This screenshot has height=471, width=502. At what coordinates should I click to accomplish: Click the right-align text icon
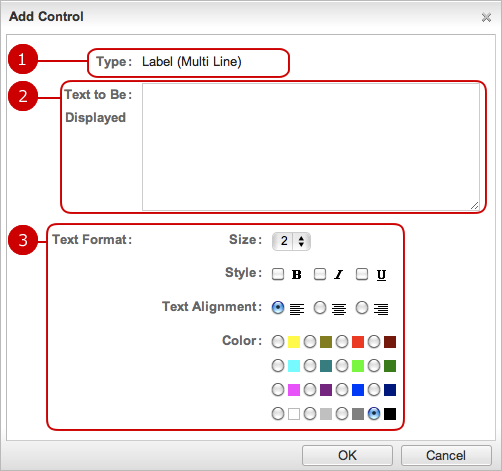[381, 309]
